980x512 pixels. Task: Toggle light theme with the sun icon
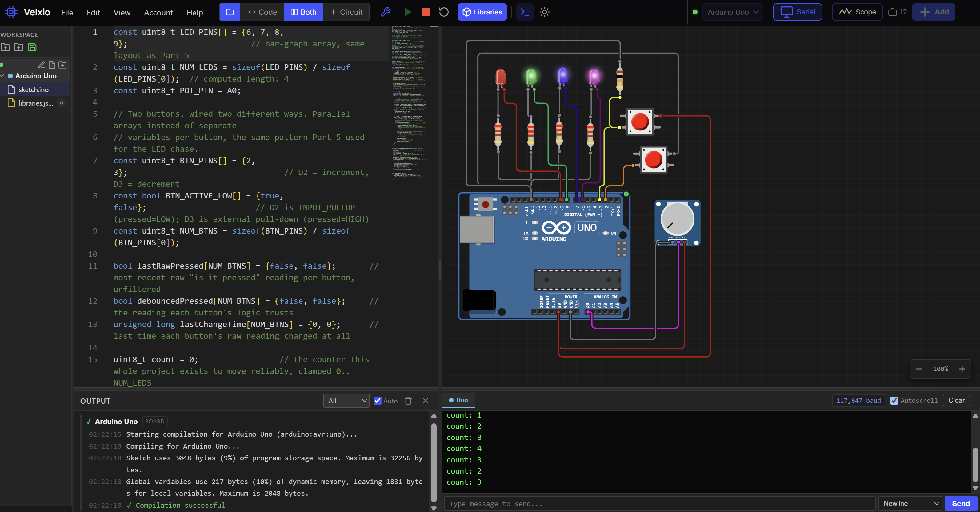pyautogui.click(x=544, y=12)
